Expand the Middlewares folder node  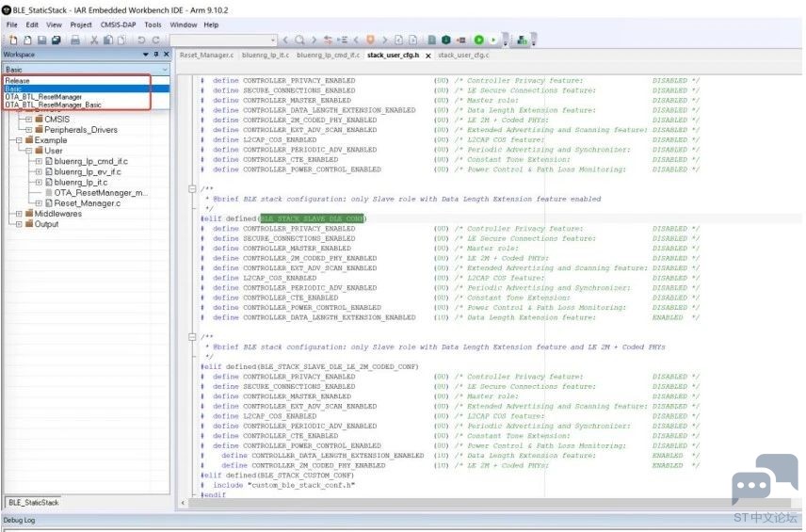[x=19, y=214]
